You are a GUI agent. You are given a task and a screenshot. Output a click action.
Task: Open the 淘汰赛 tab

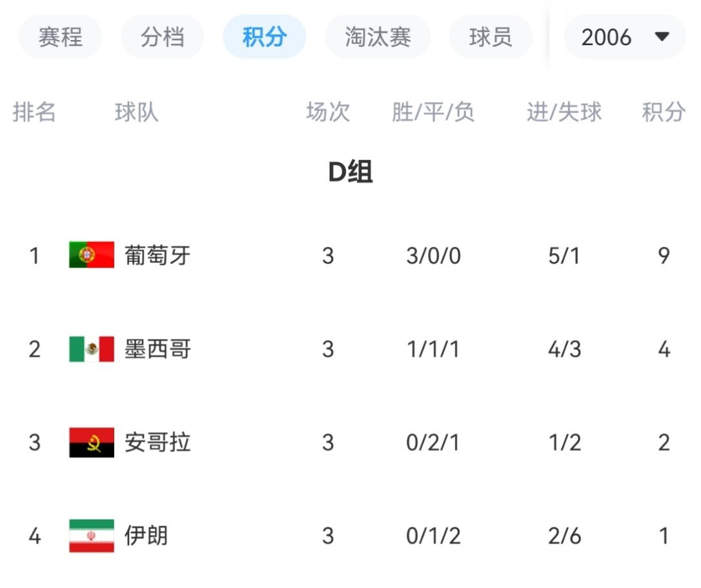pos(378,37)
